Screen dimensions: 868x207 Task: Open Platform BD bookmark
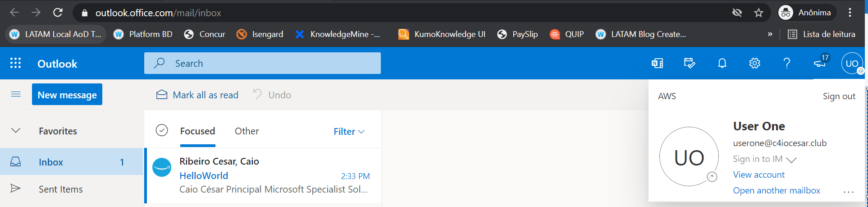tap(143, 34)
